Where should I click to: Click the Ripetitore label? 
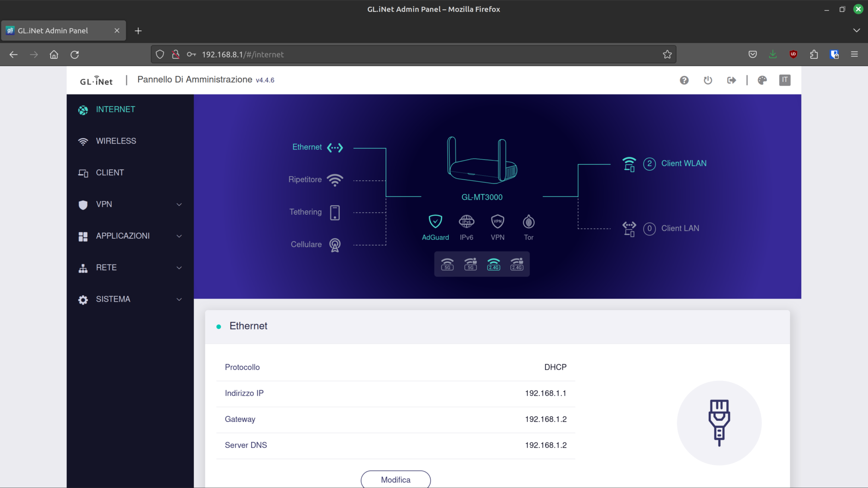pyautogui.click(x=305, y=179)
